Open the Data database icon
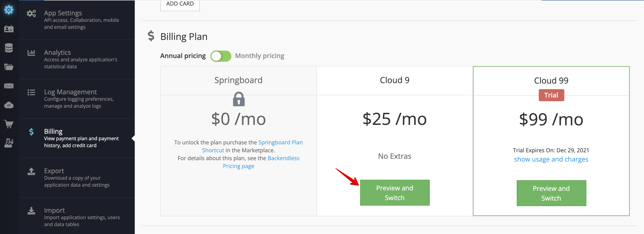 pos(9,48)
